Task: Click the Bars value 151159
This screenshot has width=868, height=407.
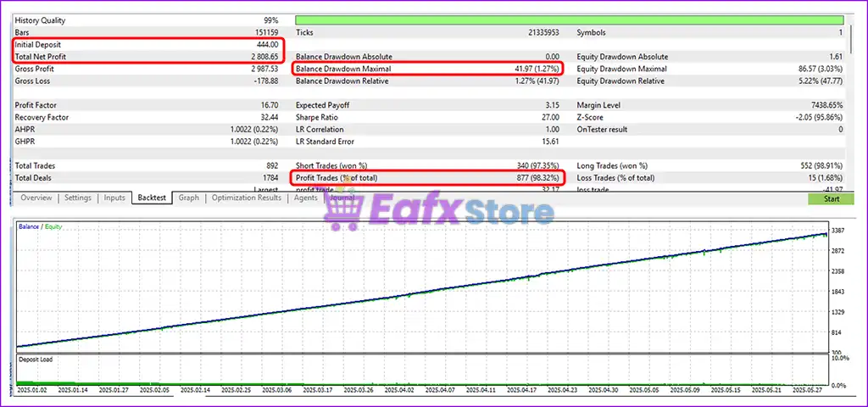Action: coord(265,33)
